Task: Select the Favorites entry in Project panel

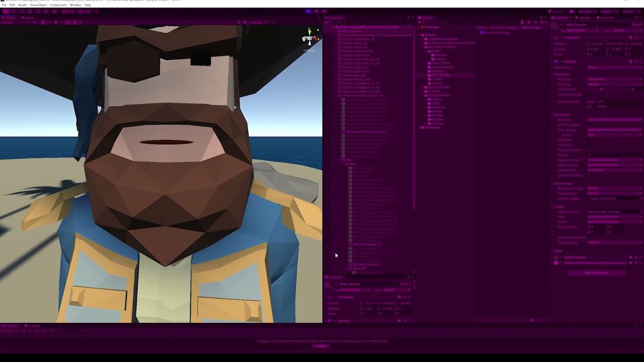Action: (432, 27)
